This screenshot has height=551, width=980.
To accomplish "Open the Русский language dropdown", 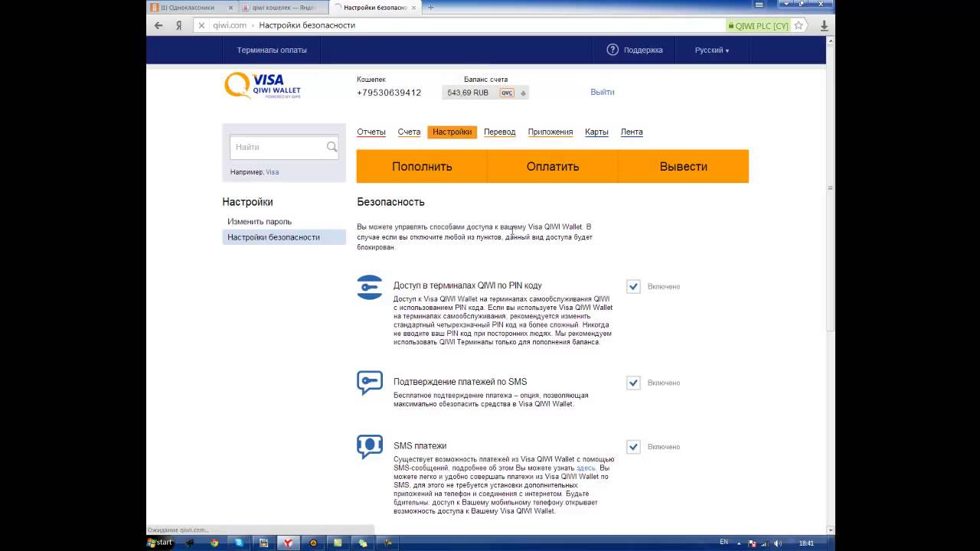I will tap(712, 50).
